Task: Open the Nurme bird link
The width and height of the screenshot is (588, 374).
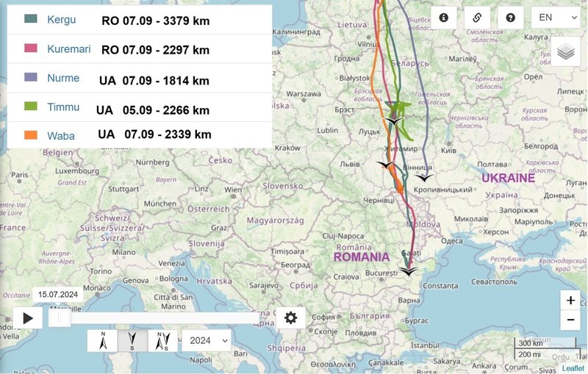Action: [x=63, y=78]
